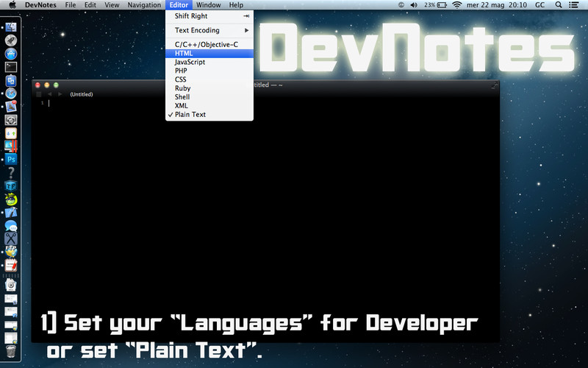Launch Launchpad rocket icon in dock

click(11, 40)
